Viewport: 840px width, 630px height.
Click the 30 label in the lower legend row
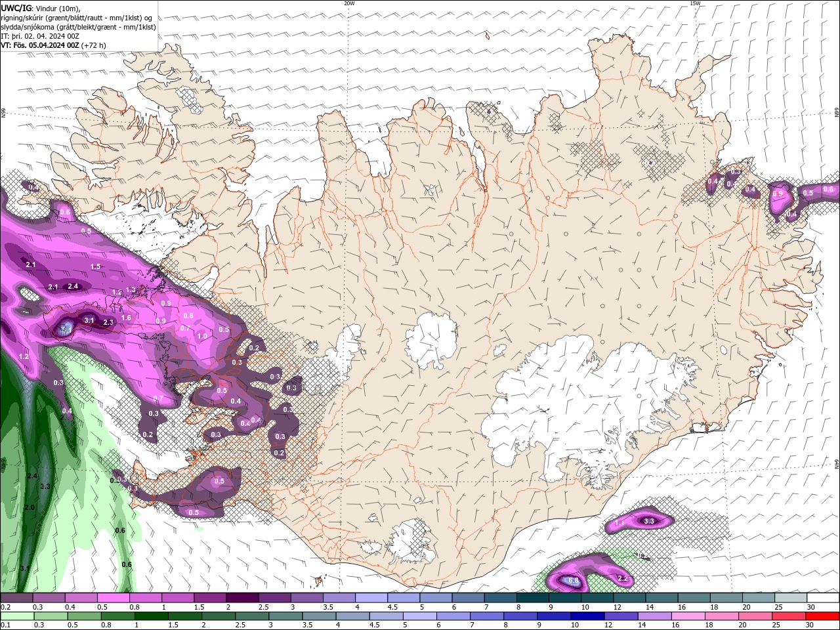point(810,625)
